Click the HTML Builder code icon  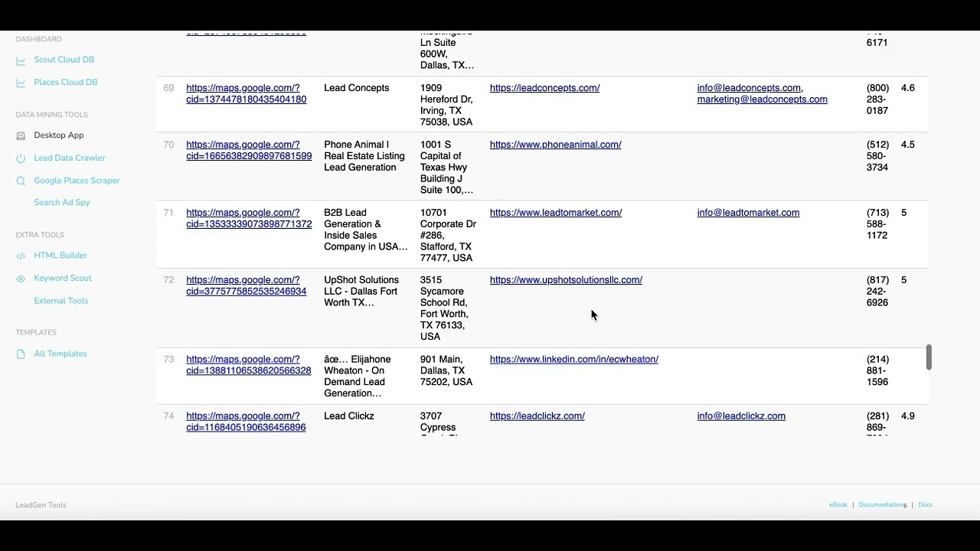(x=21, y=256)
